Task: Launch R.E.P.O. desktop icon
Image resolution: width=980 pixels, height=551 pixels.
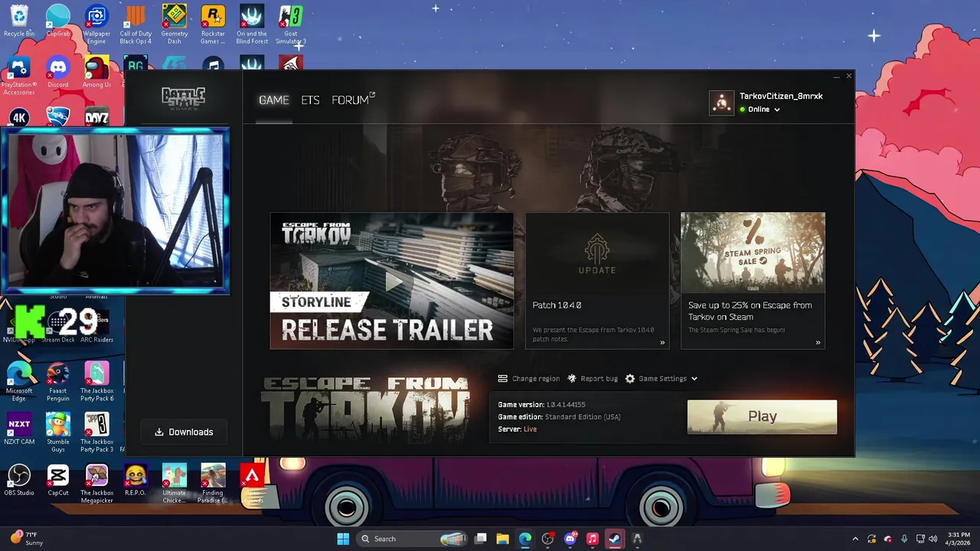Action: pyautogui.click(x=136, y=481)
